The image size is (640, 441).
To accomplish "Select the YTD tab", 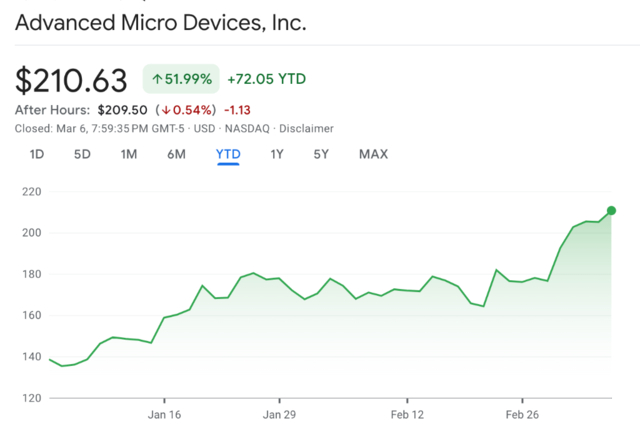I will [x=228, y=154].
